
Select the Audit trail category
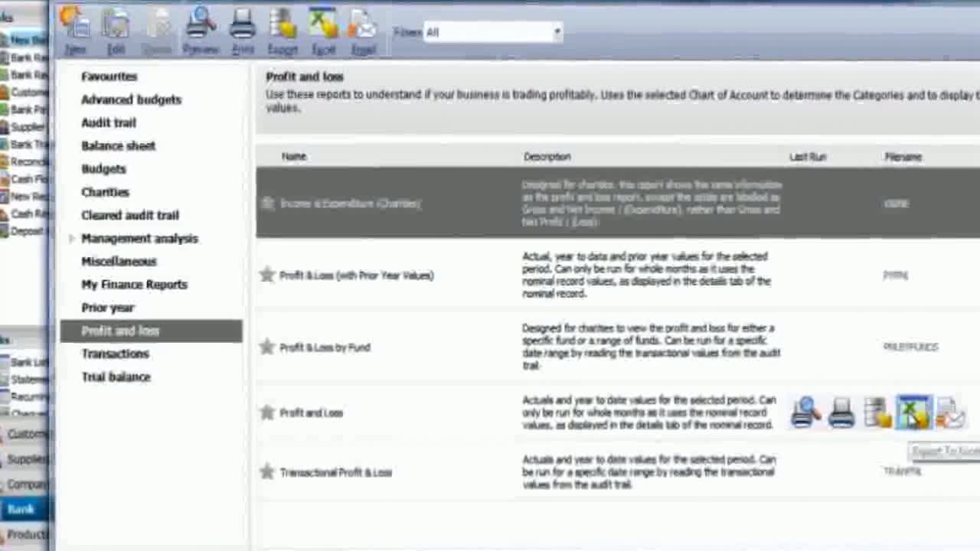[x=109, y=122]
